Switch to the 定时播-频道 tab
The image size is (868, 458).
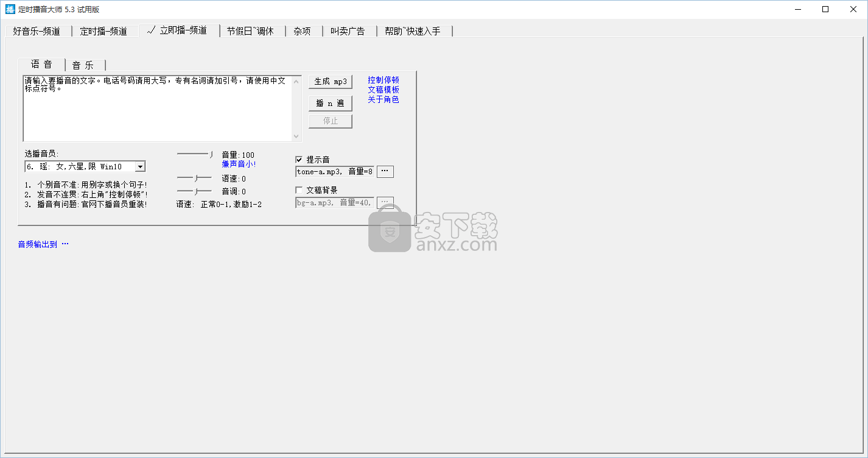click(x=104, y=31)
